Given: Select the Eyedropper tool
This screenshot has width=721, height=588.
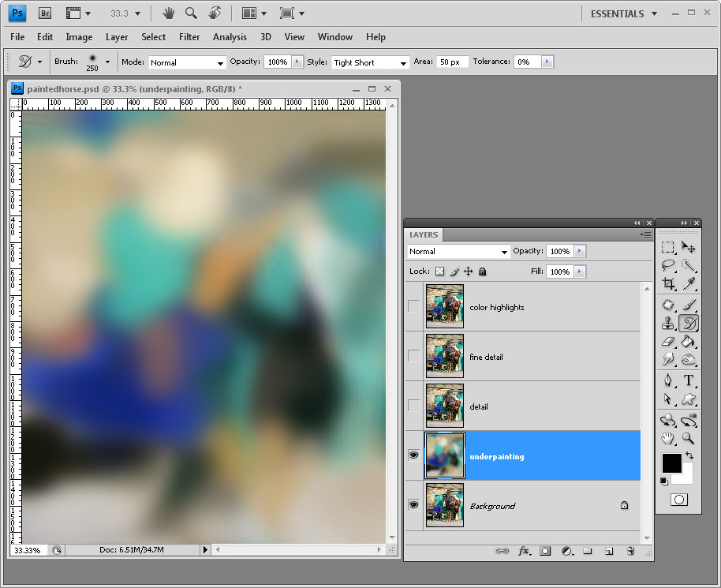Looking at the screenshot, I should (689, 283).
